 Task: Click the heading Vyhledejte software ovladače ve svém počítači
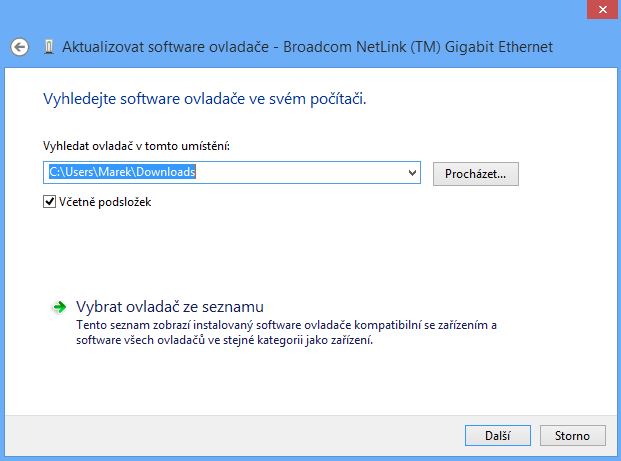205,99
